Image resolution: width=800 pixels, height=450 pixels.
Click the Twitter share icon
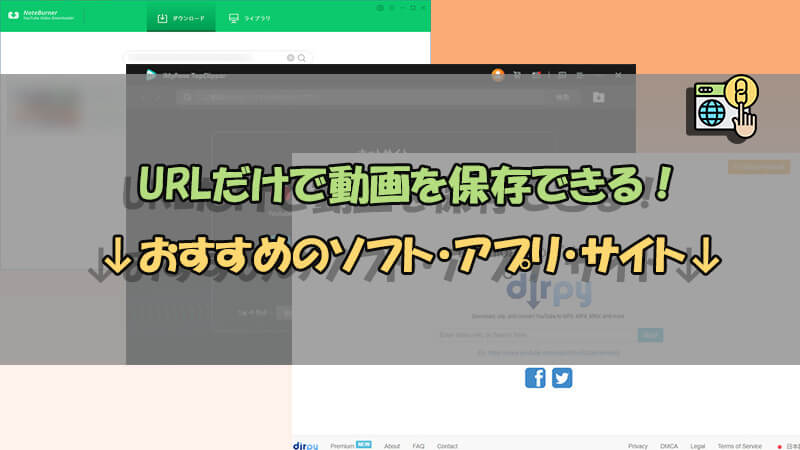point(562,378)
